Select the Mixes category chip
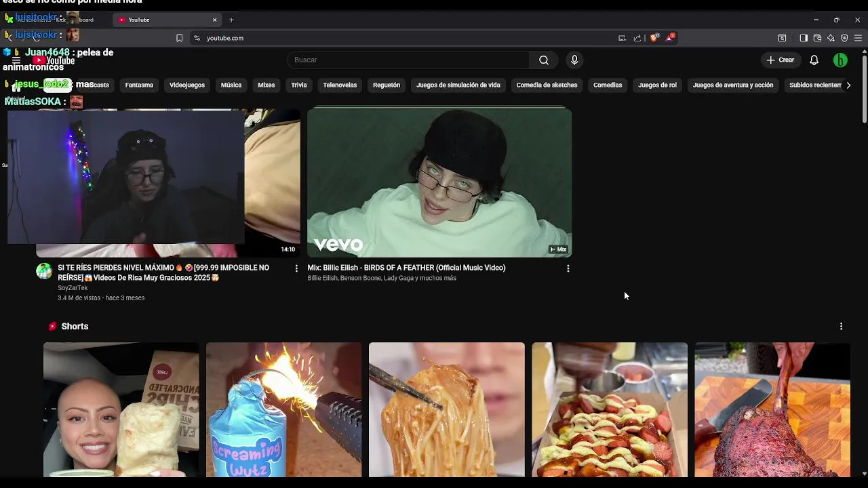Screen dimensions: 868x488 point(267,85)
